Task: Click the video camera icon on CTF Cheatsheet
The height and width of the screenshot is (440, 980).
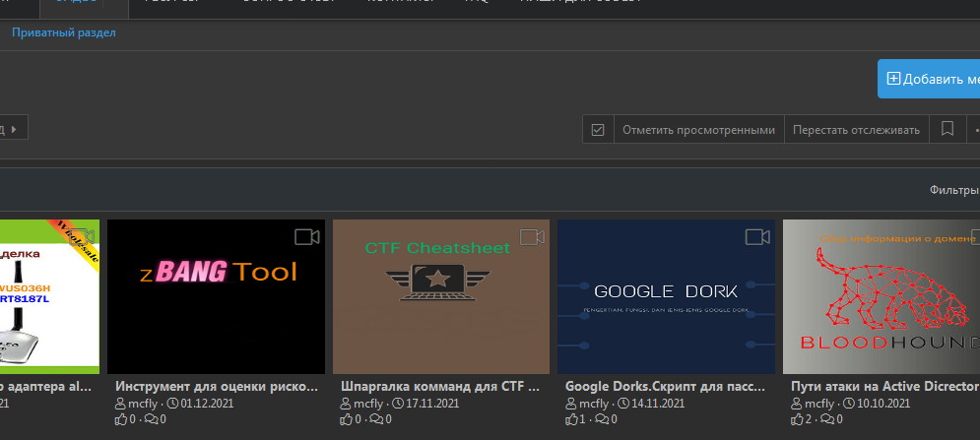Action: (532, 237)
